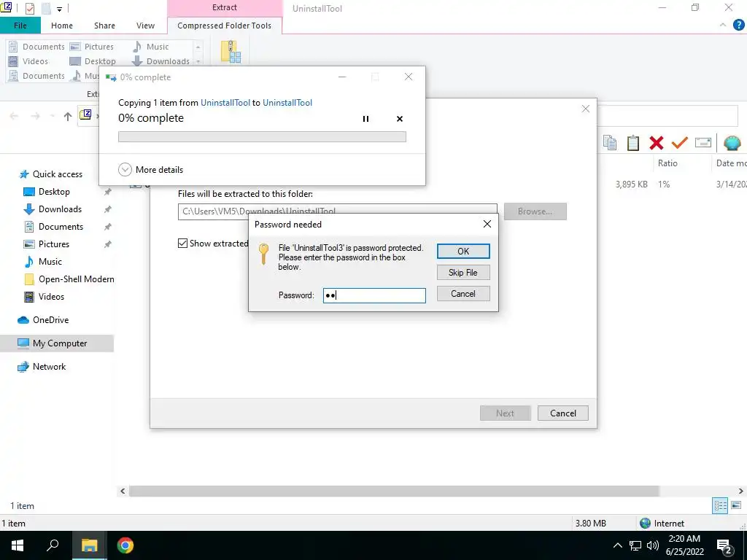Click the Skip File button

click(463, 273)
